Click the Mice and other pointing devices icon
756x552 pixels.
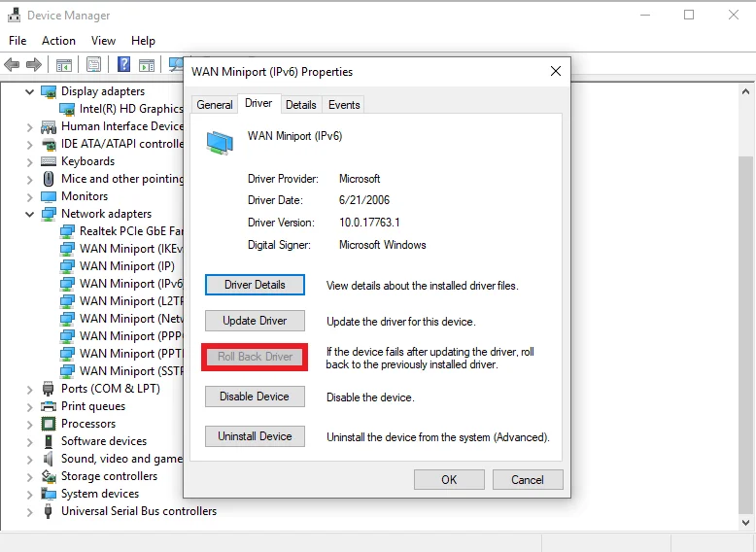49,179
